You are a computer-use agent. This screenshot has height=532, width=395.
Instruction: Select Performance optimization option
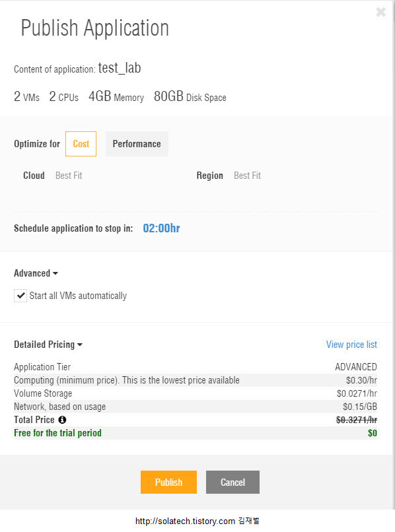tap(137, 144)
